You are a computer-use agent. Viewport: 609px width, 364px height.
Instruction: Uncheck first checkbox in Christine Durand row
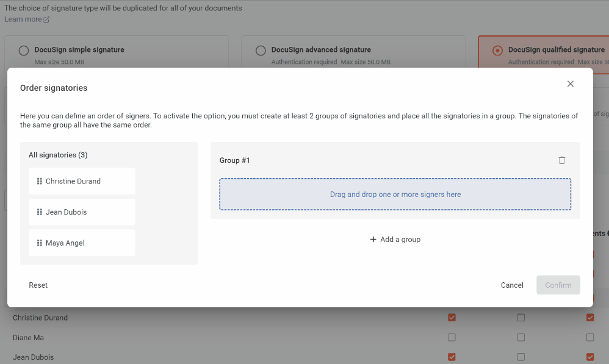click(x=452, y=318)
